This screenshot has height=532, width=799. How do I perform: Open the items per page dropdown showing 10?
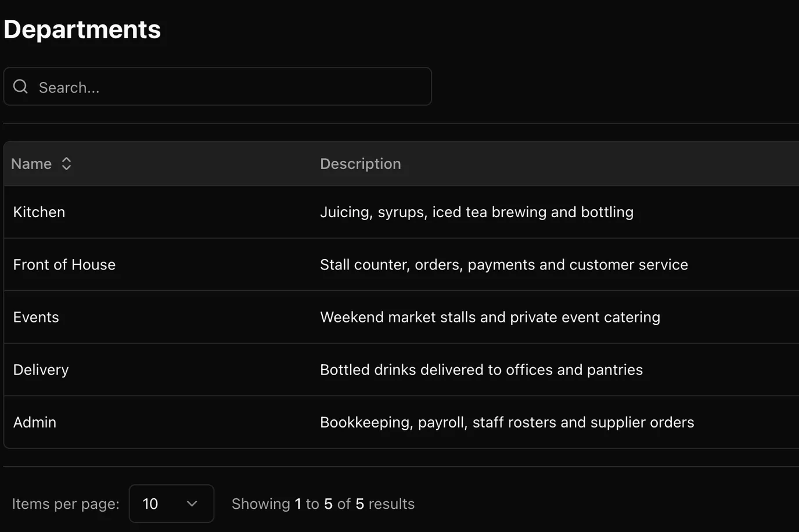point(171,504)
